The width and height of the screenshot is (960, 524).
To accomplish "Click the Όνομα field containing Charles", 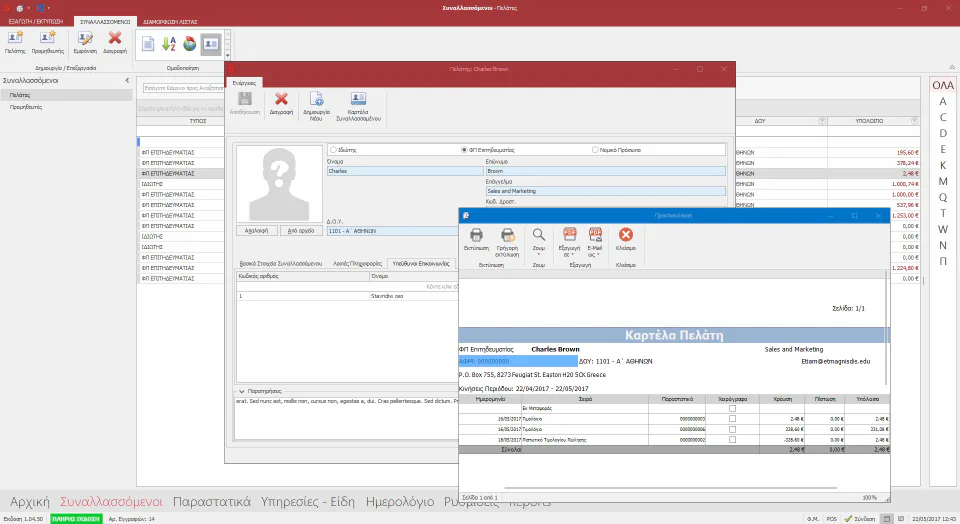I will click(405, 171).
